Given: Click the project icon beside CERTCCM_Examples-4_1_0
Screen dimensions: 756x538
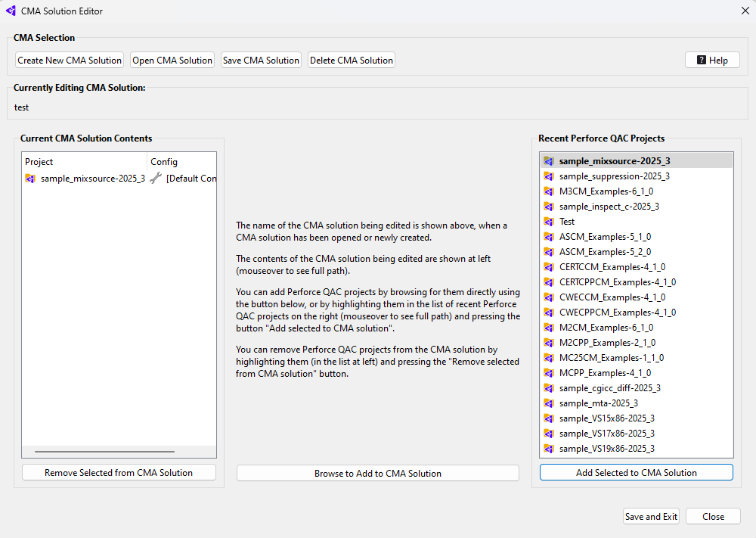Looking at the screenshot, I should click(x=549, y=267).
